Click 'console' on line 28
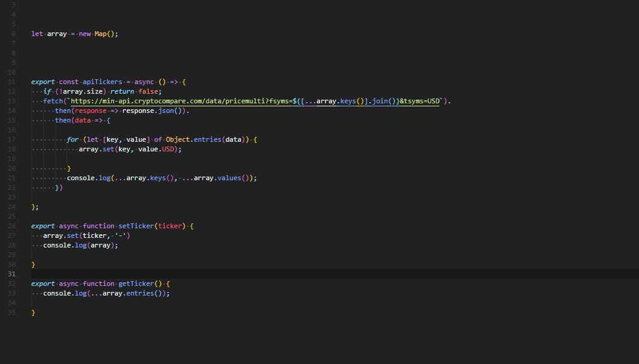 tap(57, 246)
